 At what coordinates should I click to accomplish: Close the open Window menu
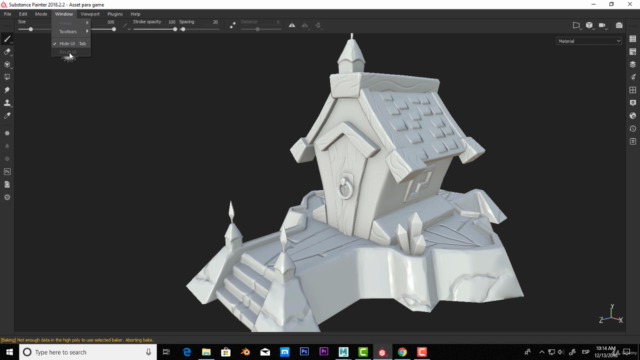(64, 14)
